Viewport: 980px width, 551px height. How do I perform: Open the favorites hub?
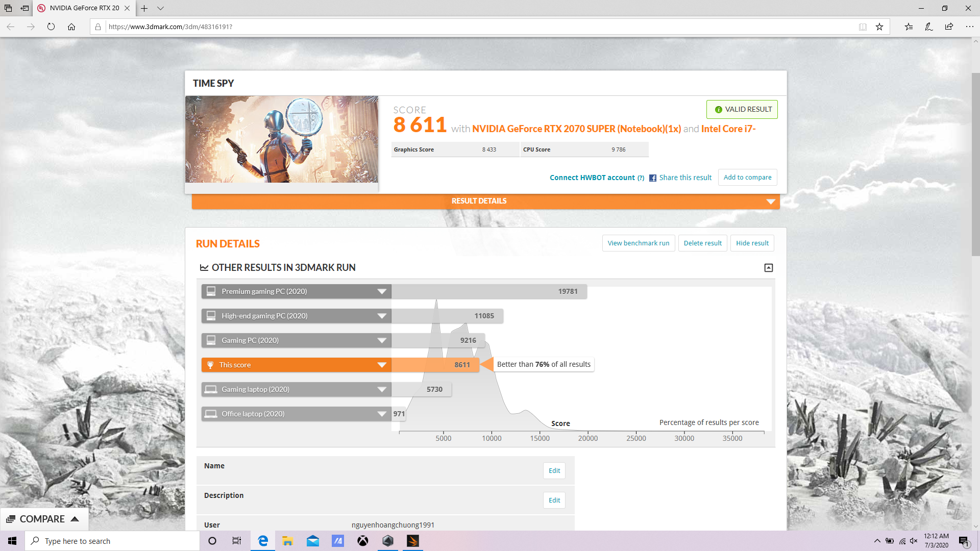tap(909, 27)
